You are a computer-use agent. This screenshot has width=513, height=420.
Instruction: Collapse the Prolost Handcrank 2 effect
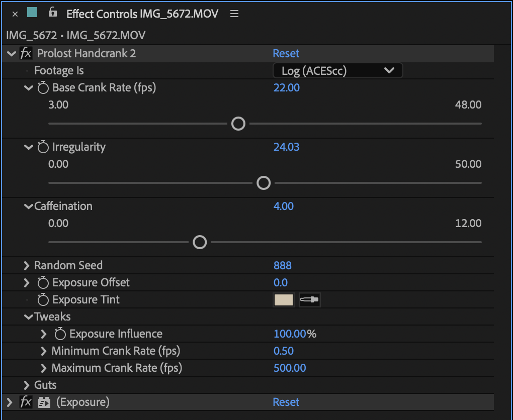pos(12,54)
